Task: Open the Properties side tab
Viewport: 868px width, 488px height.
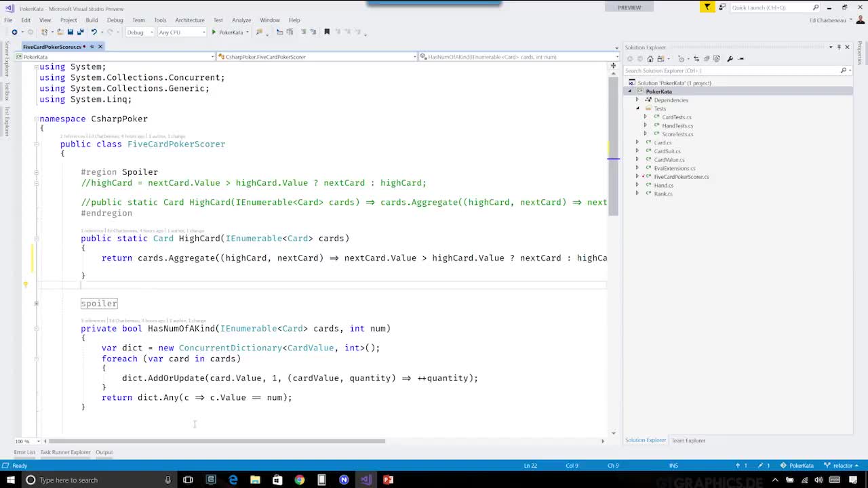Action: 860,53
